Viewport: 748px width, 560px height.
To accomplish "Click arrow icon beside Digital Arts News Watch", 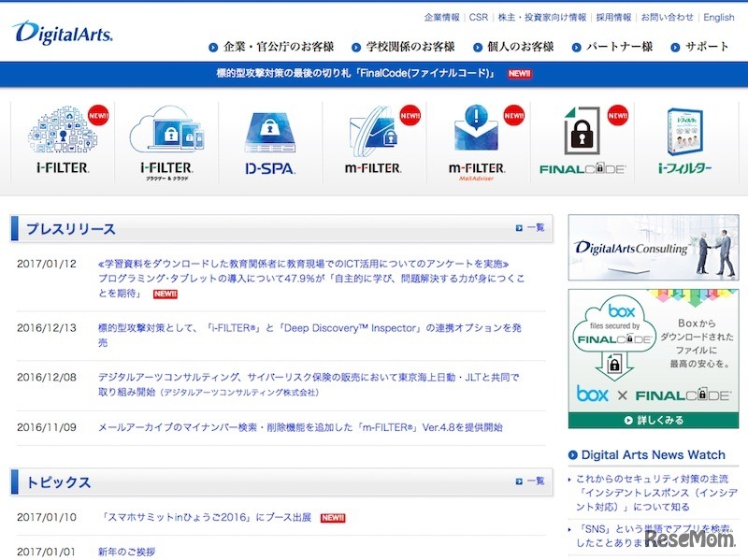I will [x=573, y=455].
